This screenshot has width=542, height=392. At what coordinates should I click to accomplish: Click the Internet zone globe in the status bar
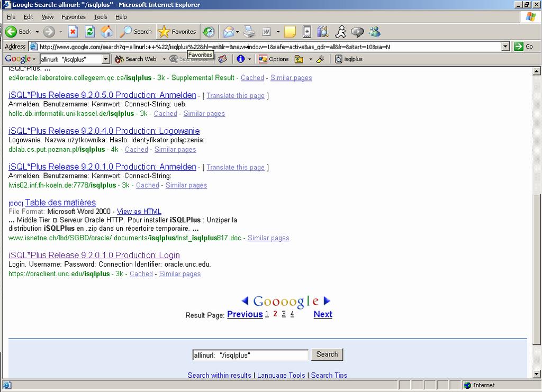468,385
